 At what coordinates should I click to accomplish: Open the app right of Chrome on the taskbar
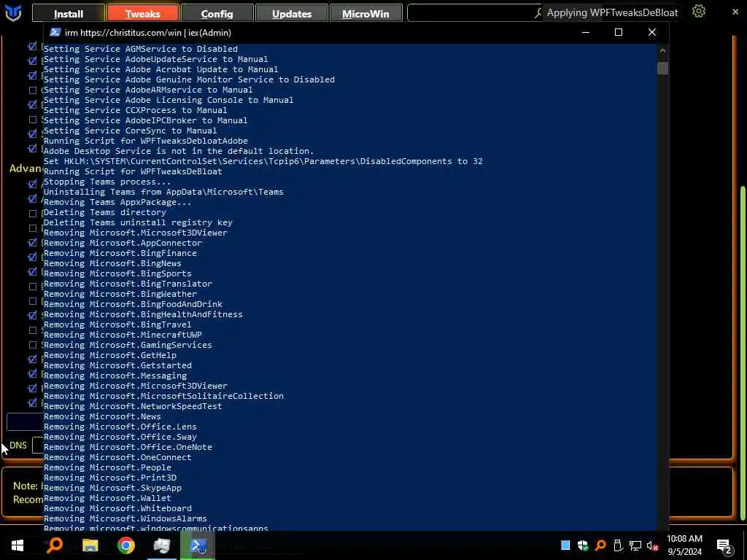pos(161,545)
